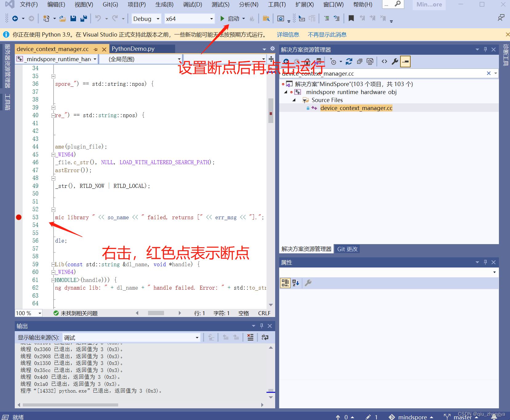Open the x64 platform dropdown

[x=189, y=19]
